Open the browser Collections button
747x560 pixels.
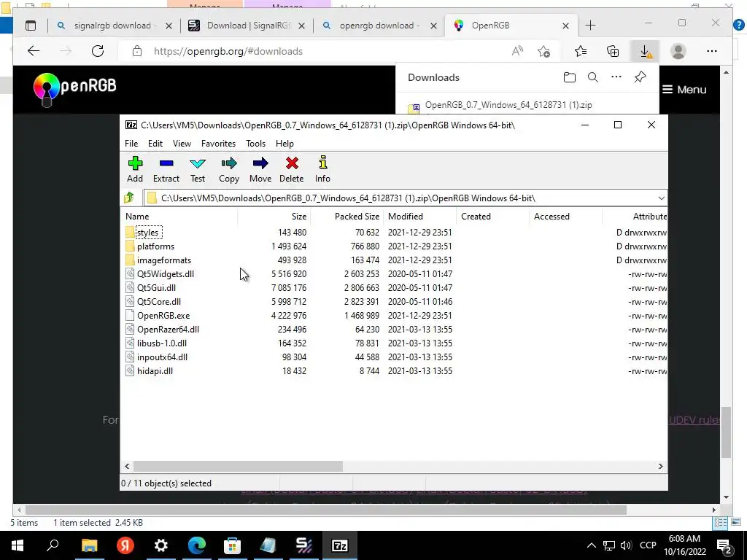point(613,51)
